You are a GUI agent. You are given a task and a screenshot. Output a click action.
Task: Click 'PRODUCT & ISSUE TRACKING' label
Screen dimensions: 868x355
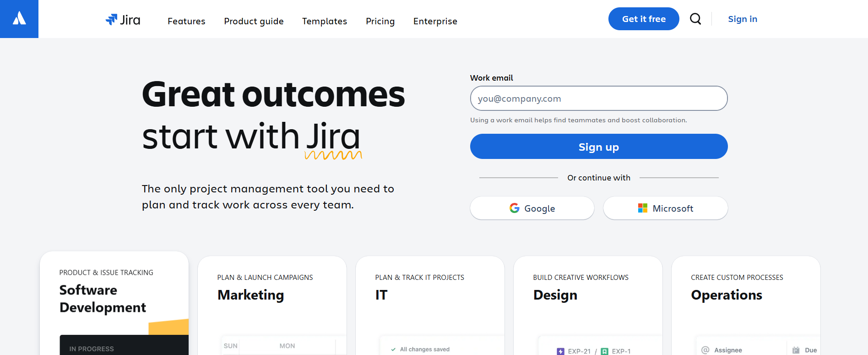[106, 273]
